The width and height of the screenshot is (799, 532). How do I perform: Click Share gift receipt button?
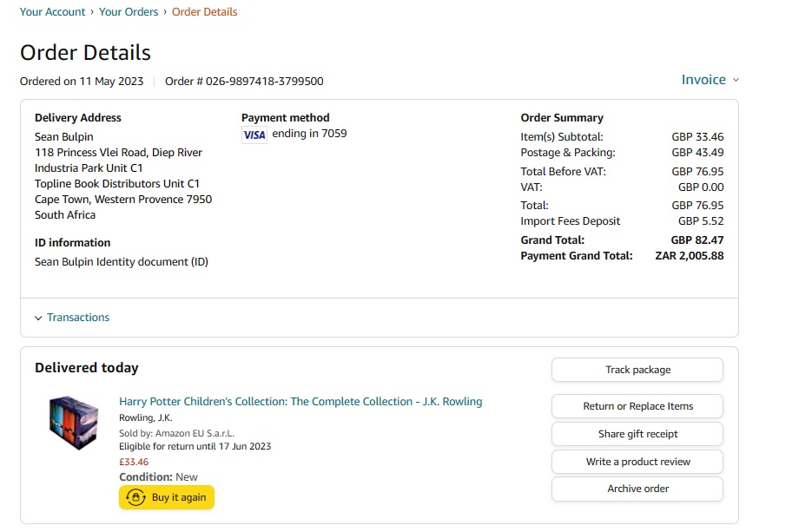(637, 434)
